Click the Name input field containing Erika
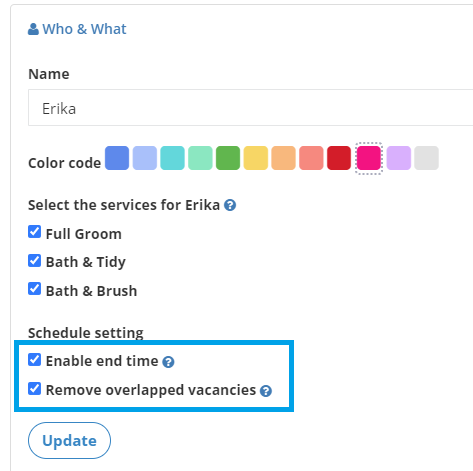Image resolution: width=473 pixels, height=471 pixels. [251, 107]
